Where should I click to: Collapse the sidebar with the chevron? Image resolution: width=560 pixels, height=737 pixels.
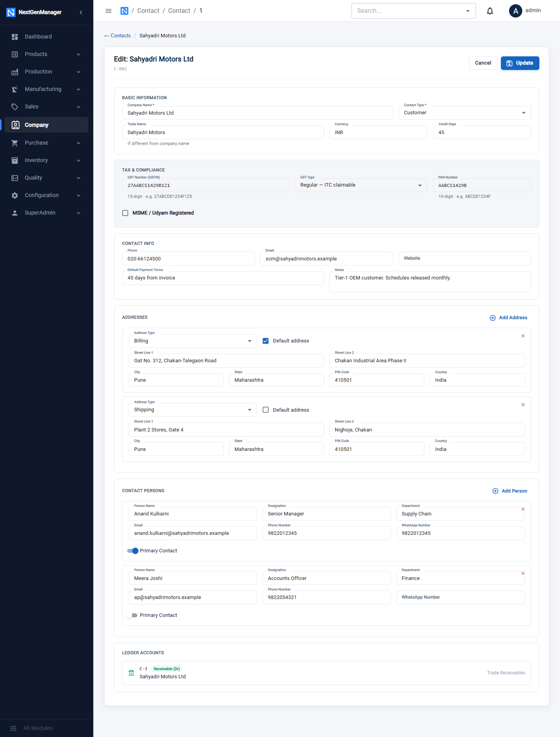[81, 12]
